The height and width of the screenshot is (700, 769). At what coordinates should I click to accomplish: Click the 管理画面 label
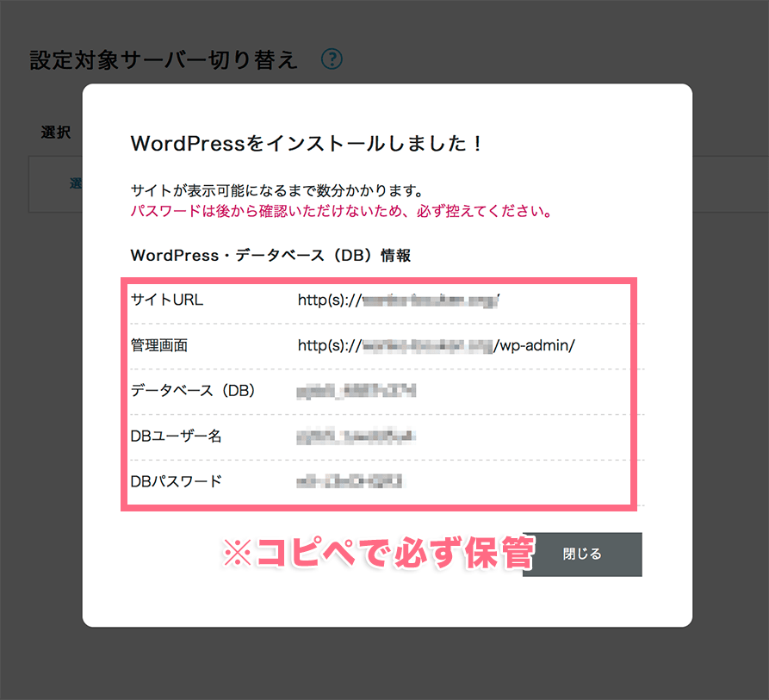[x=159, y=345]
